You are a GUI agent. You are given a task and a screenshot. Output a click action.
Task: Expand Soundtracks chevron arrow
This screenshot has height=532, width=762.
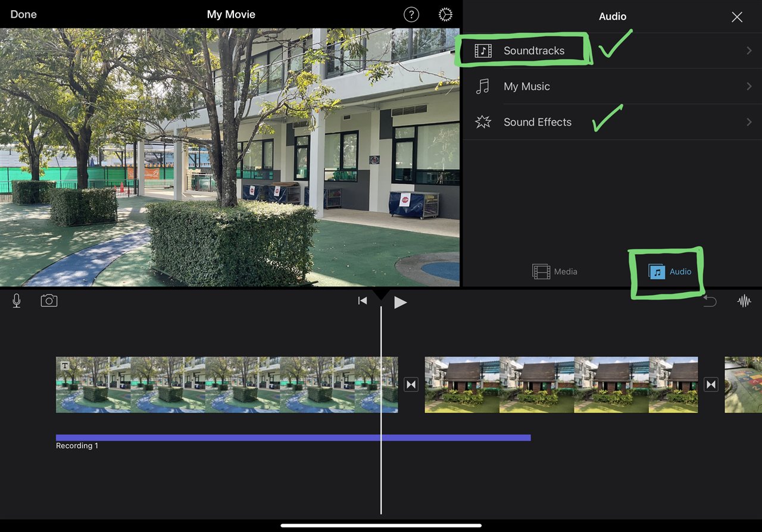pos(749,51)
